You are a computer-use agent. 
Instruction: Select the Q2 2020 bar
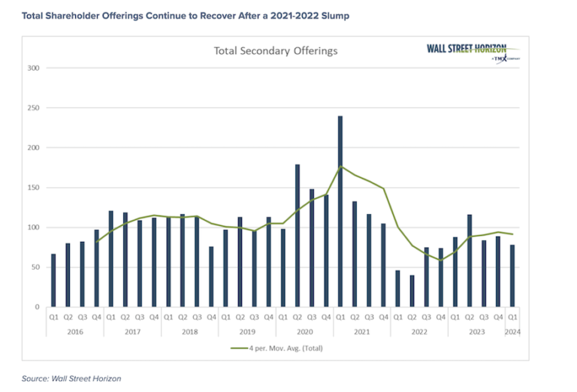tap(298, 236)
